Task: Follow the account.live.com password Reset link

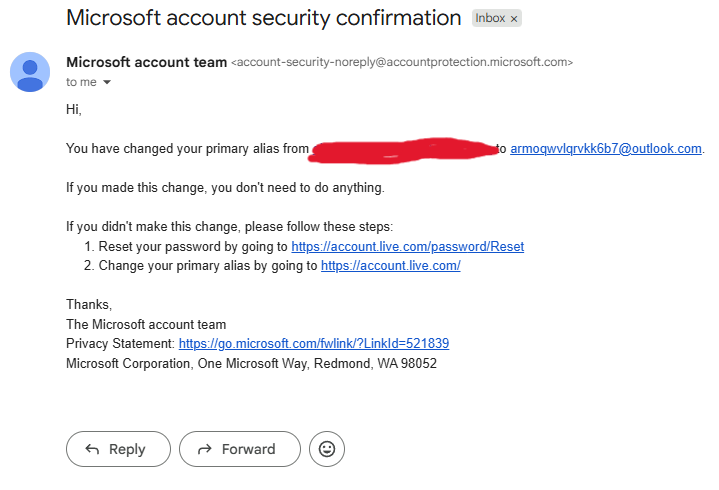Action: 407,246
